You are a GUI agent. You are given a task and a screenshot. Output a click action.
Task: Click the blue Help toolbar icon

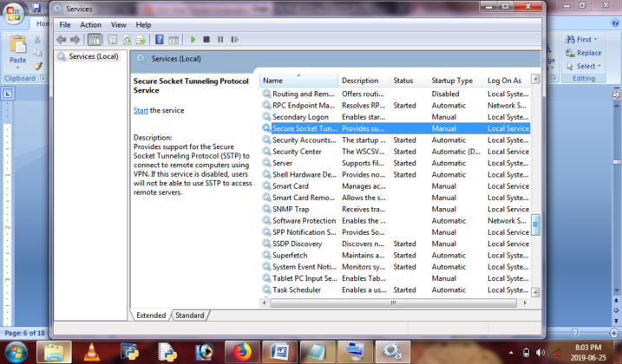(x=160, y=39)
